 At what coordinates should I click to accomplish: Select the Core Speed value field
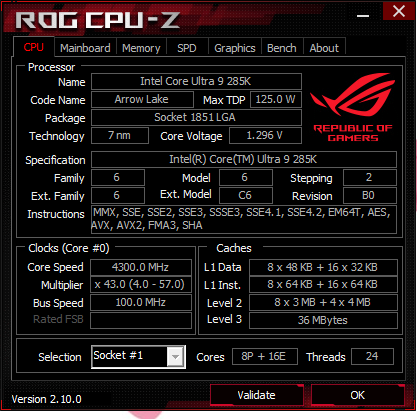[x=141, y=267]
